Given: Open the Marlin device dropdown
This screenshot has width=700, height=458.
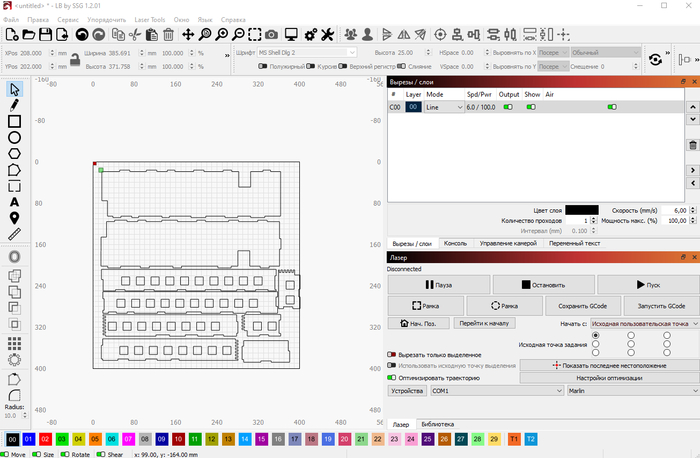Looking at the screenshot, I should pos(622,391).
